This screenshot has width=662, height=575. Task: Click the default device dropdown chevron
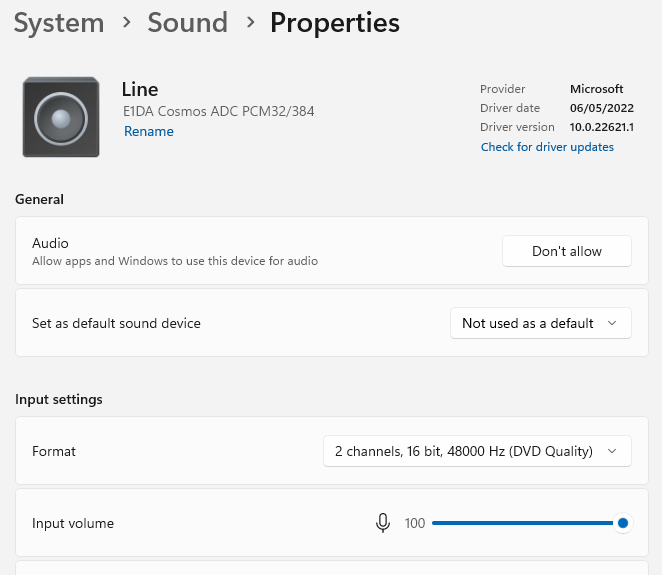tap(613, 323)
